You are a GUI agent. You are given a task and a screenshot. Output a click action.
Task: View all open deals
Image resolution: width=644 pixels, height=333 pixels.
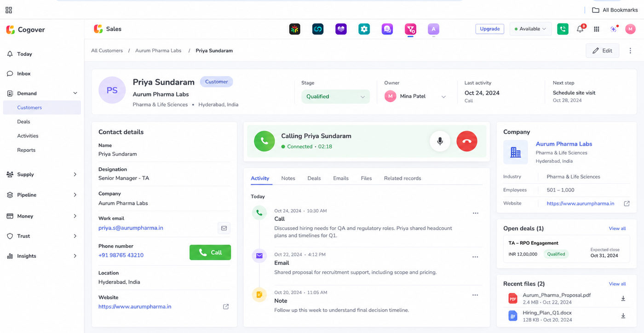[617, 229]
